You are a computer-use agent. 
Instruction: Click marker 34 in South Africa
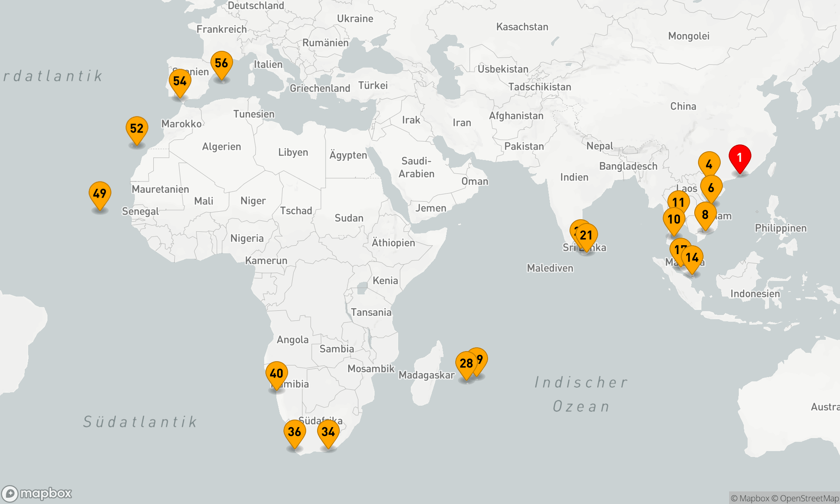tap(328, 432)
